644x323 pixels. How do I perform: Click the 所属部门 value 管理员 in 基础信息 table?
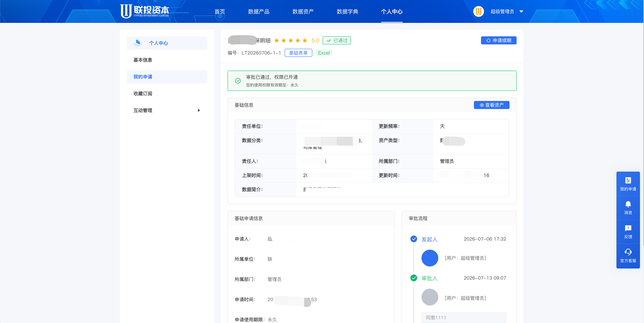447,161
